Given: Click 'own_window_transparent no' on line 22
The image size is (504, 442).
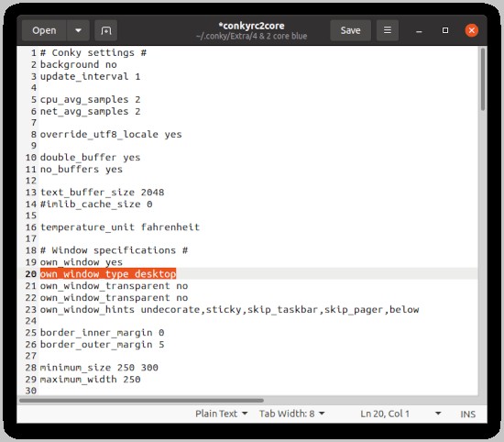Looking at the screenshot, I should click(x=115, y=297).
